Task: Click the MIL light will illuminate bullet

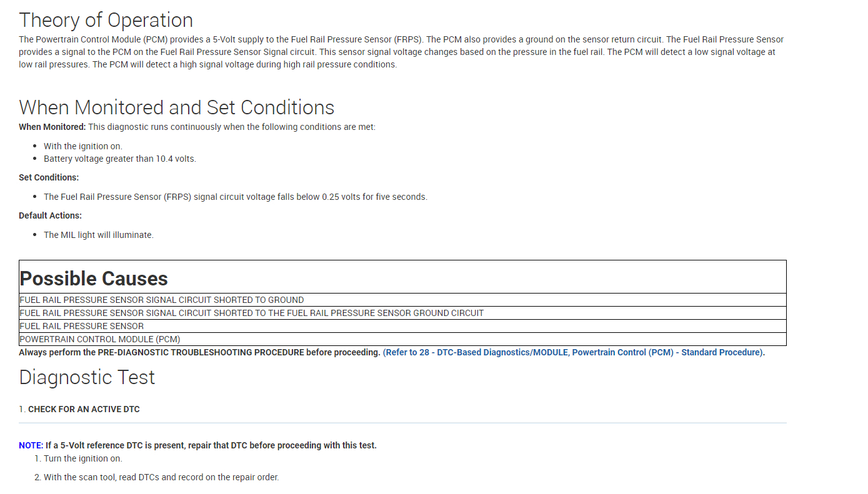Action: 98,235
